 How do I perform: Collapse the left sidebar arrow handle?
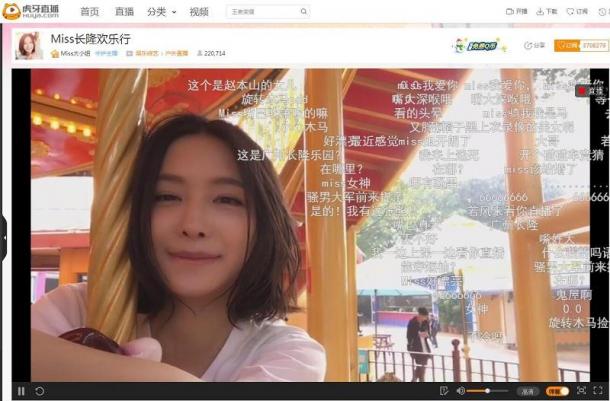(x=4, y=238)
